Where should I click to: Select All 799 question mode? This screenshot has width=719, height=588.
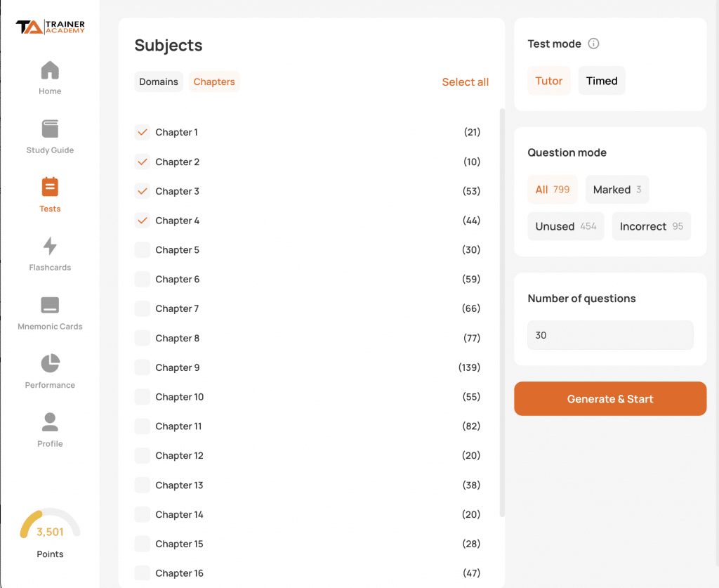coord(553,190)
